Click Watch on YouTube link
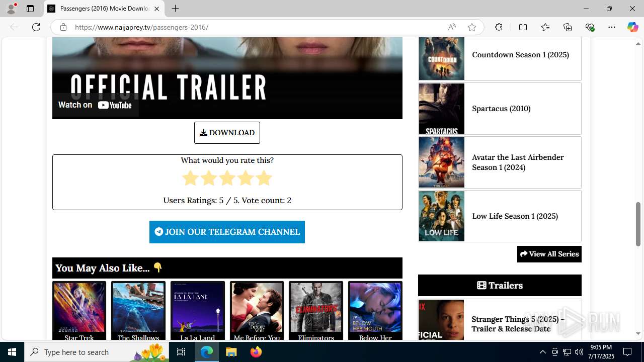The height and width of the screenshot is (362, 644). tap(95, 105)
